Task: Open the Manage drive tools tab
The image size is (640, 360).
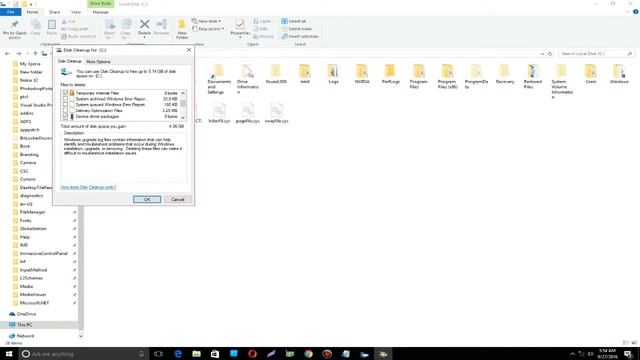Action: (x=100, y=12)
